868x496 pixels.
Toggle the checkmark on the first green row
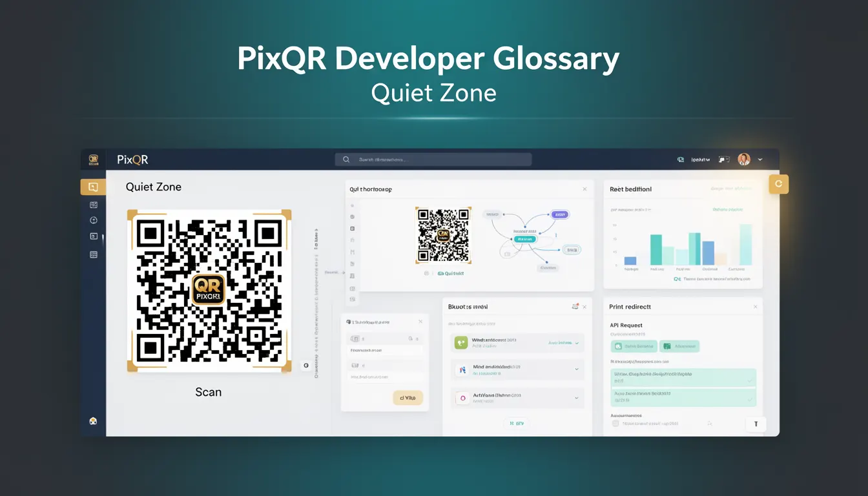coord(749,381)
